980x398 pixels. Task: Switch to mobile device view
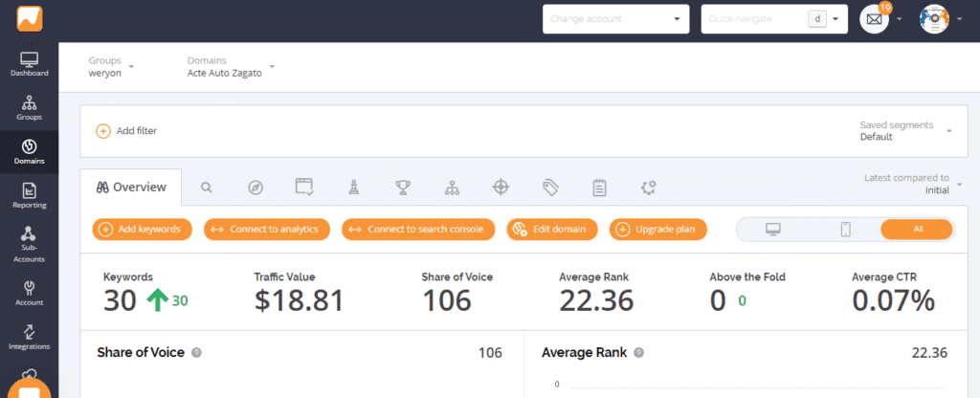coord(845,230)
